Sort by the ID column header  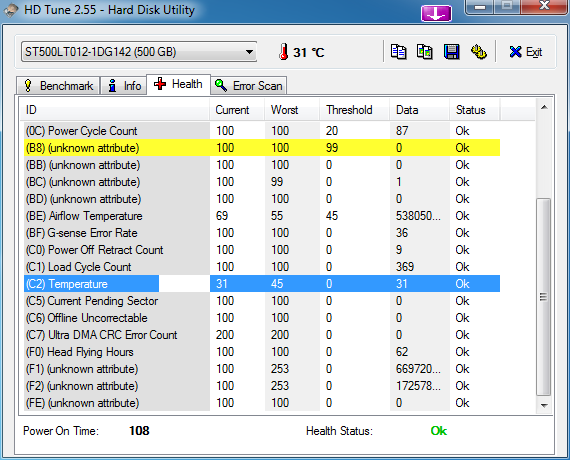click(115, 110)
